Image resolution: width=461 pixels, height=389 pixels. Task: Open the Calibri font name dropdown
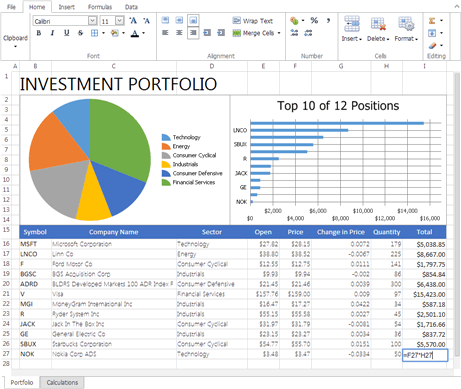93,21
